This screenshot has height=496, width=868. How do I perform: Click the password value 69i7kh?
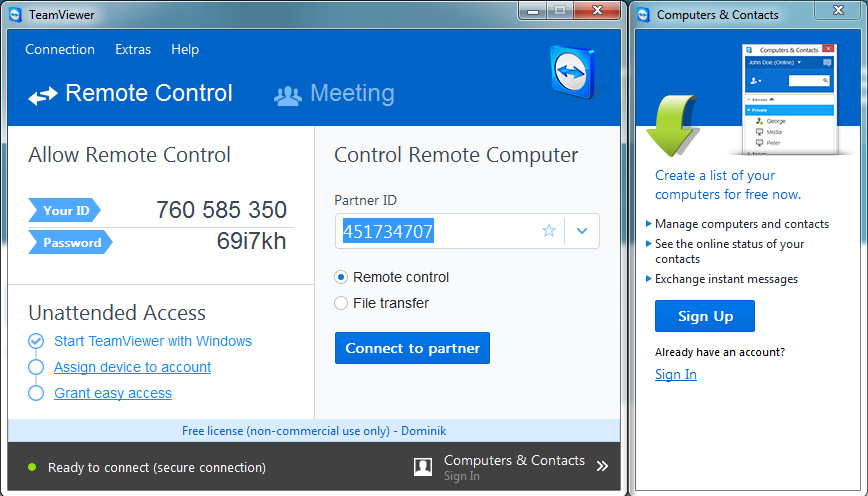coord(251,241)
